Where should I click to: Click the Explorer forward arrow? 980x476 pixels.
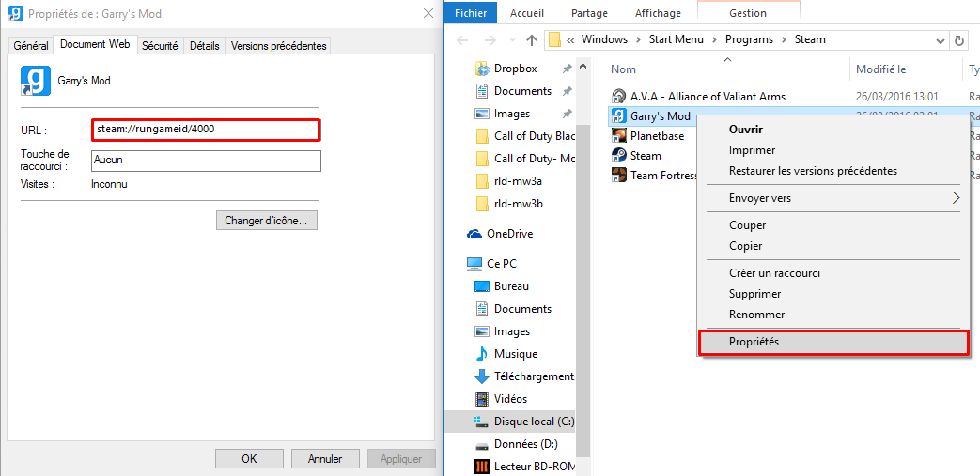pyautogui.click(x=490, y=40)
